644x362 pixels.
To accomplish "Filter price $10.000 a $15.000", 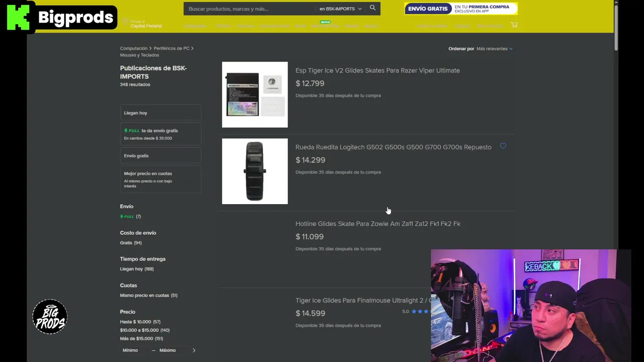I will (x=145, y=330).
